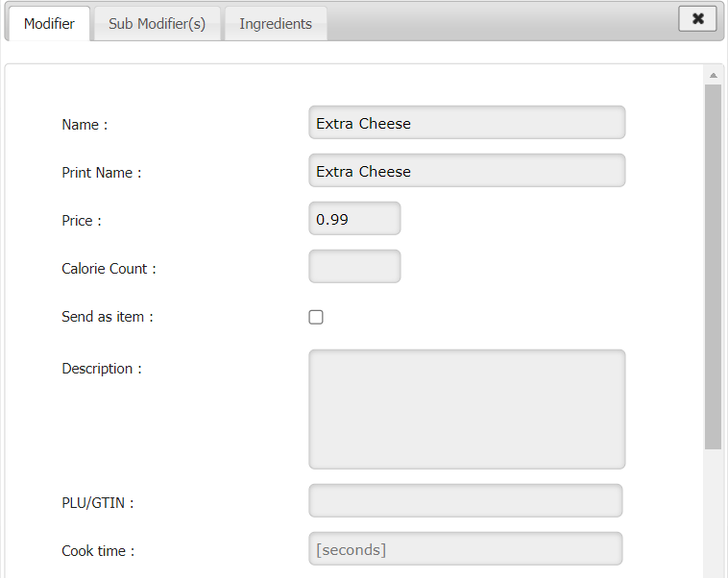Click the "Cook time :" label
This screenshot has height=578, width=728.
click(98, 551)
